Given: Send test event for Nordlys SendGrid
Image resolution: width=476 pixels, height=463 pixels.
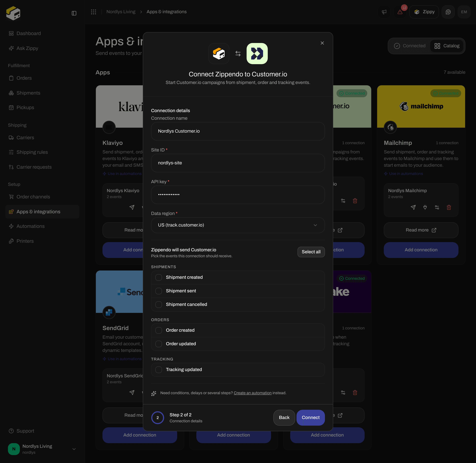Looking at the screenshot, I should tap(132, 392).
